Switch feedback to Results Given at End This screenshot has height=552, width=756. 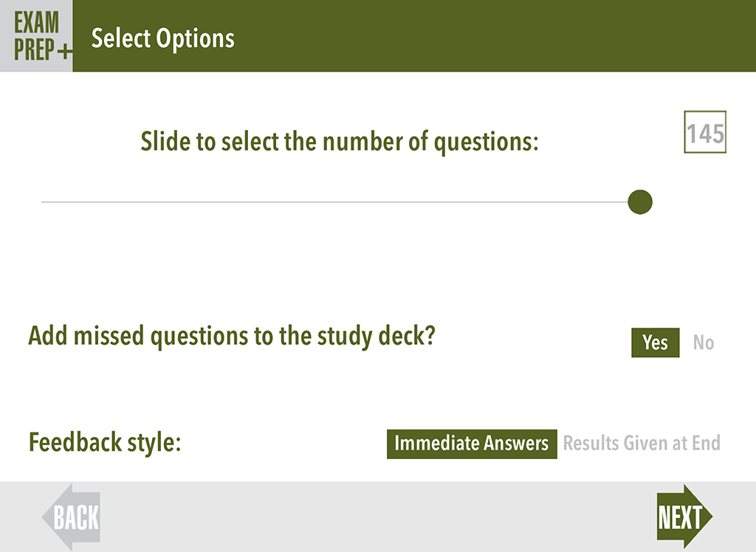click(642, 444)
